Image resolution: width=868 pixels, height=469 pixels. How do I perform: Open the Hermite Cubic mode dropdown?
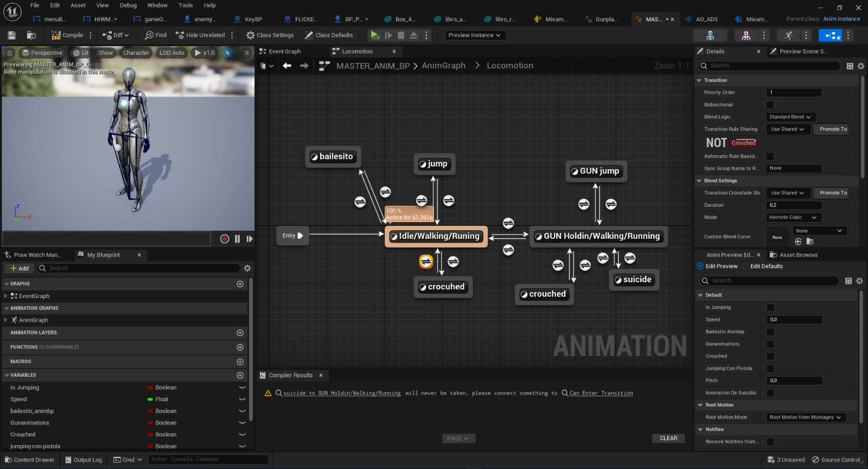(793, 217)
